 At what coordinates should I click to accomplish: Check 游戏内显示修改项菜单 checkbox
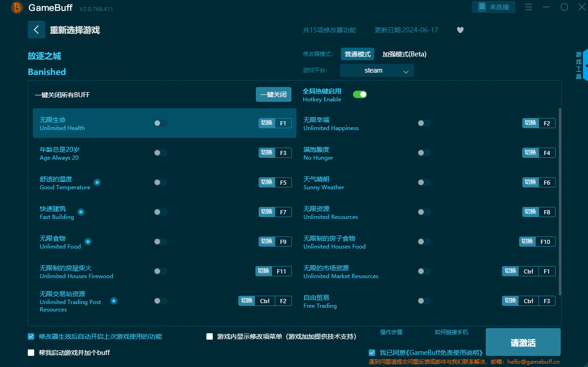point(210,336)
